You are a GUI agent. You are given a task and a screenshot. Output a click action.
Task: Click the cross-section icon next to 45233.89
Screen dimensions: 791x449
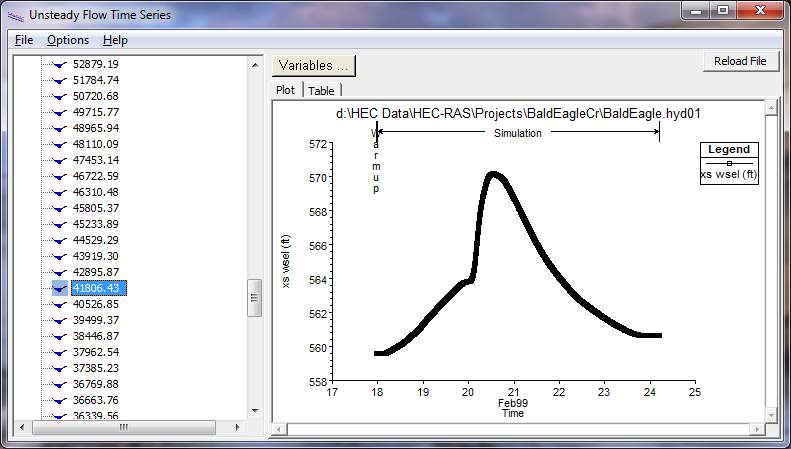[x=60, y=224]
